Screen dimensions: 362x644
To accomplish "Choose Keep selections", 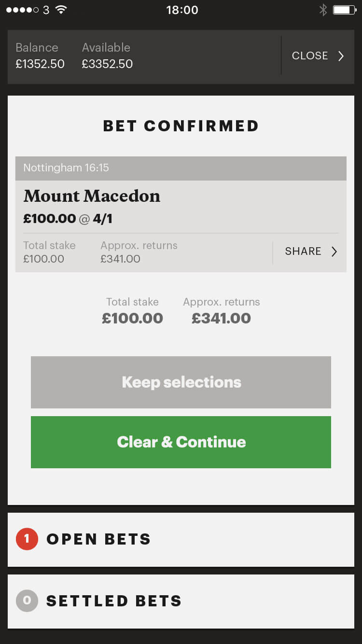I will [181, 382].
